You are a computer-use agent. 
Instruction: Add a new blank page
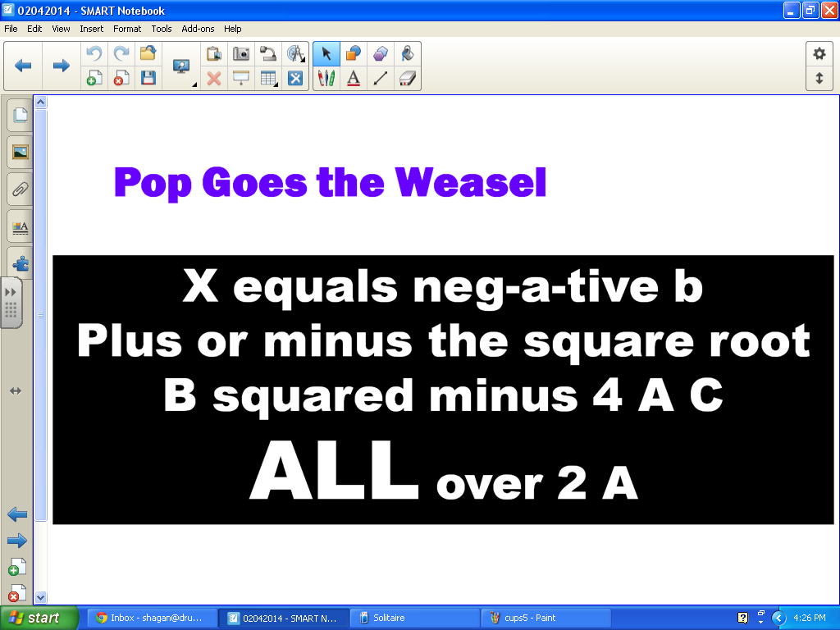[x=94, y=79]
